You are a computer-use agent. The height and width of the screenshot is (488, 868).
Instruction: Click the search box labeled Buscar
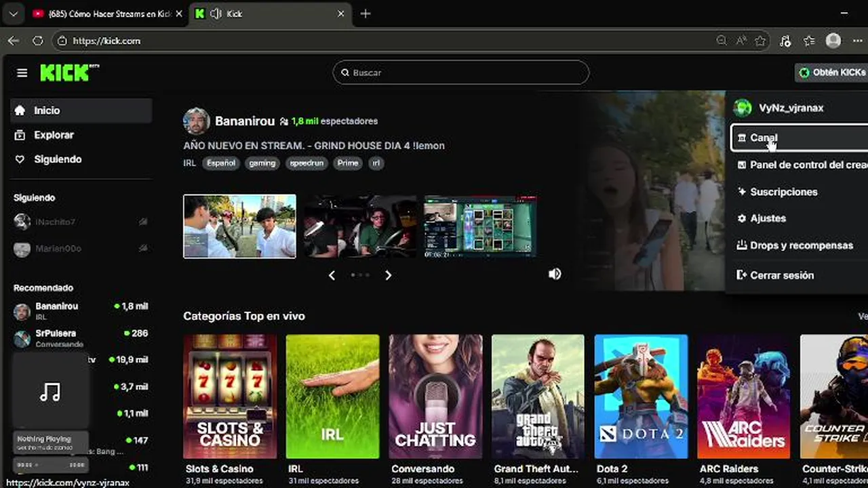[461, 73]
